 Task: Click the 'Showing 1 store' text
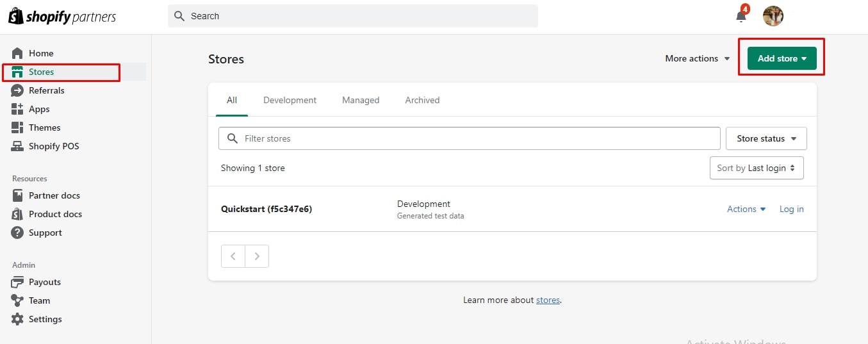click(253, 168)
